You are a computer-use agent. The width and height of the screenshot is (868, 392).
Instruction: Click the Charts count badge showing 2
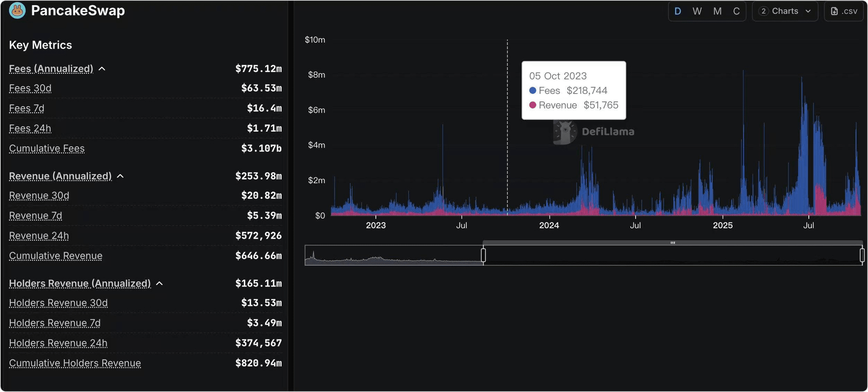[x=763, y=11]
